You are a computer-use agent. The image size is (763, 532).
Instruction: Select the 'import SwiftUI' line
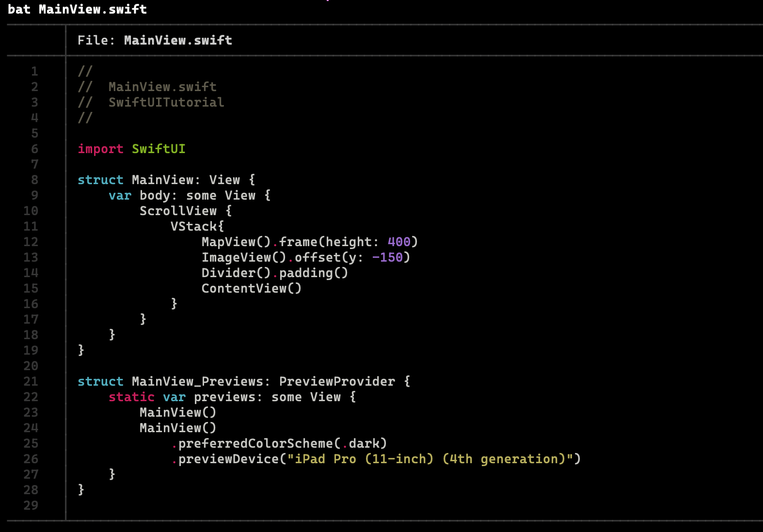coord(132,149)
